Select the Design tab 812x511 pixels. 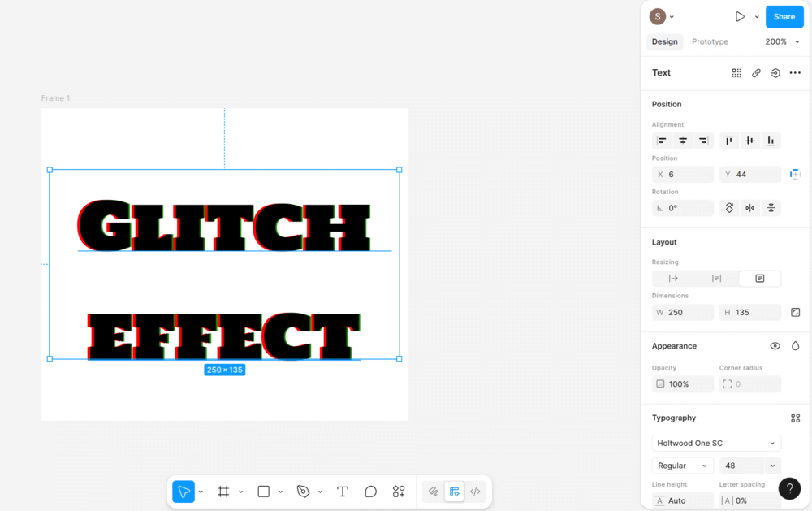(664, 41)
